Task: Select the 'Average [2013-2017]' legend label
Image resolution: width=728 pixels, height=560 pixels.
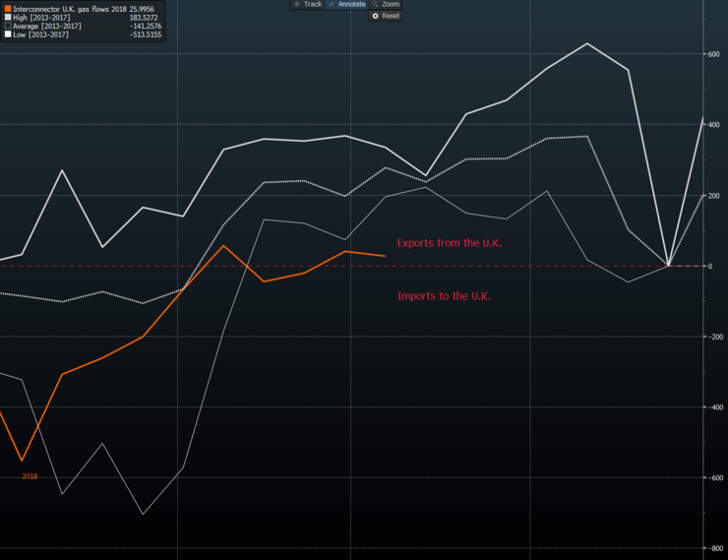Action: click(x=47, y=26)
